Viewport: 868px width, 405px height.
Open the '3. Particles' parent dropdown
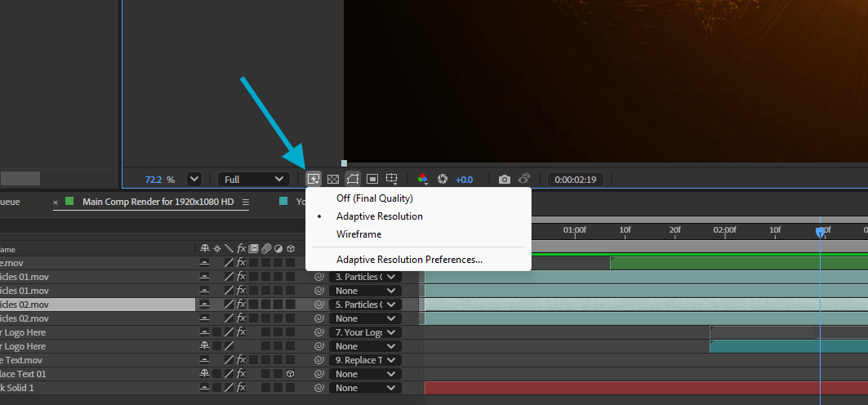[x=365, y=277]
